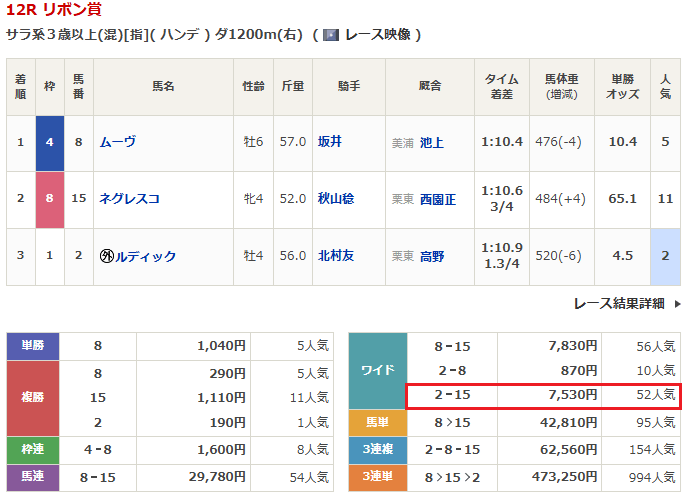The image size is (688, 497).
Task: Click the circled 外 icon beside ルディック
Action: [x=107, y=256]
